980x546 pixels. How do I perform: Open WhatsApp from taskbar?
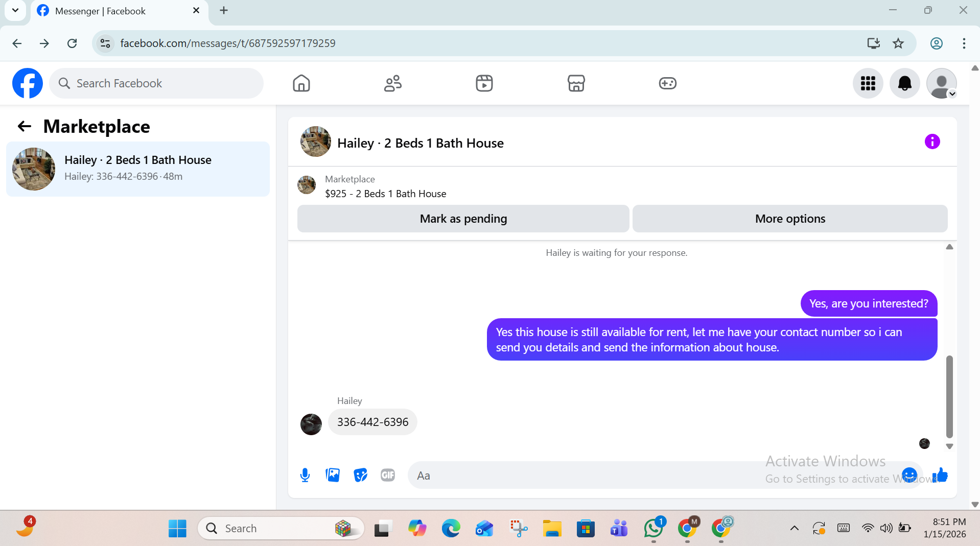tap(654, 529)
